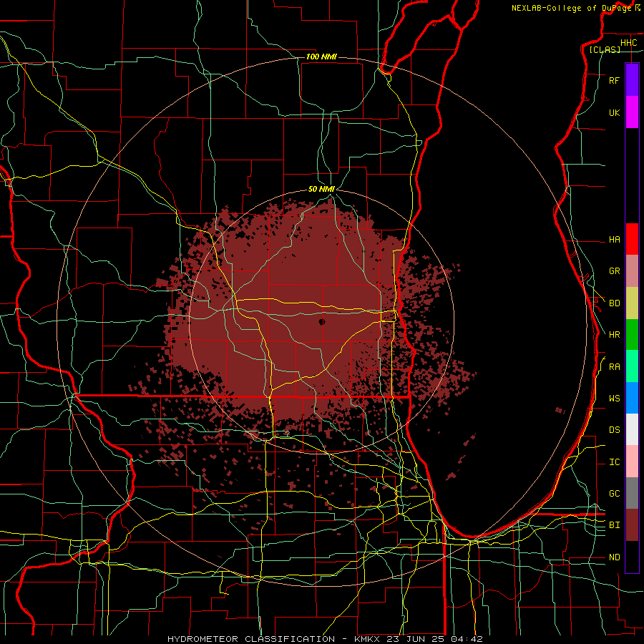Click the "ND" legend label
644x644 pixels.
pos(614,557)
